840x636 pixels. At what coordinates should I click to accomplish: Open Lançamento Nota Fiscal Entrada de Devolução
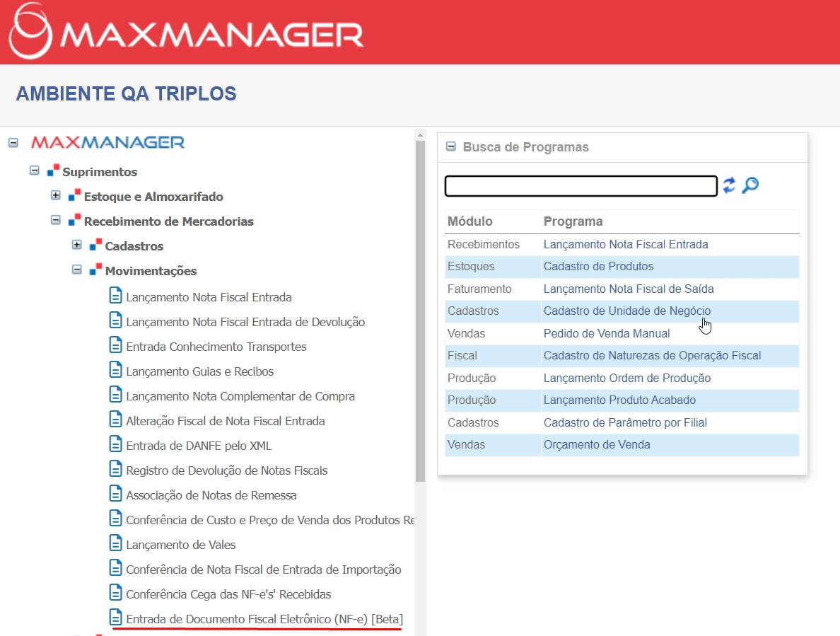point(245,322)
